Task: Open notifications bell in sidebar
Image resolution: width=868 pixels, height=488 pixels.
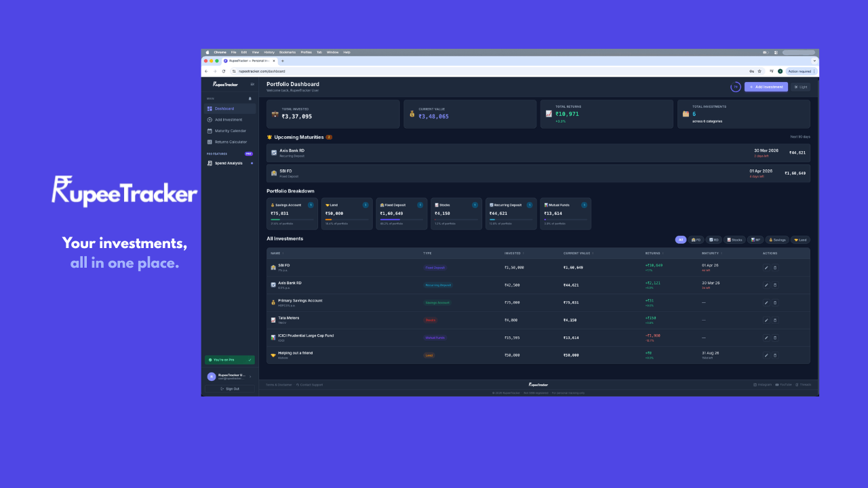Action: (x=250, y=98)
